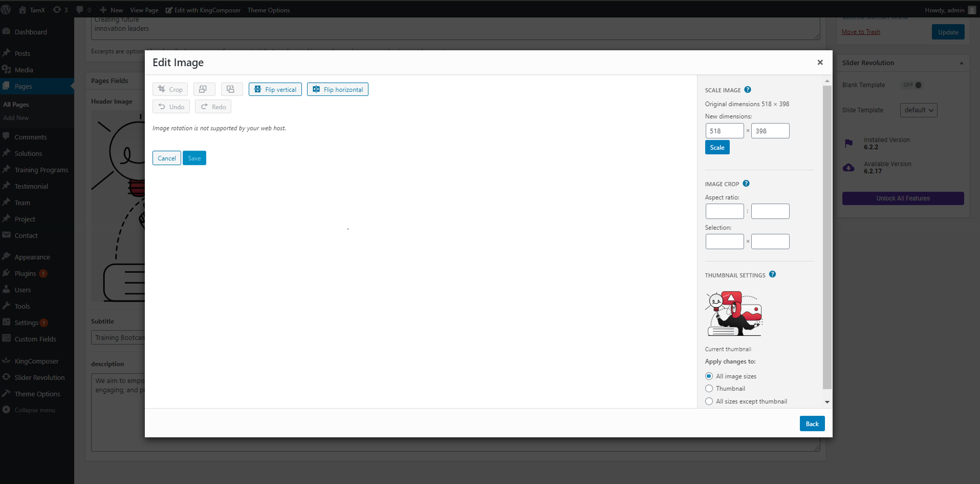Click Update page button
980x484 pixels.
coord(948,32)
